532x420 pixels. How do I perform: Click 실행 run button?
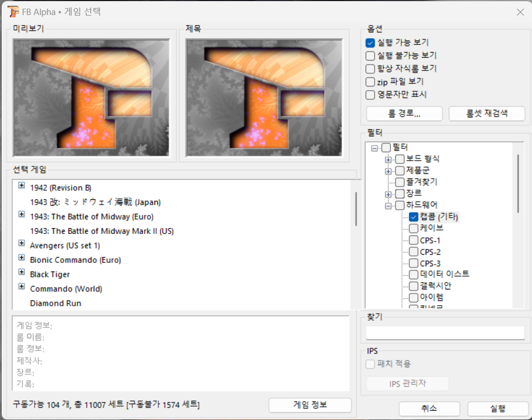pyautogui.click(x=498, y=408)
